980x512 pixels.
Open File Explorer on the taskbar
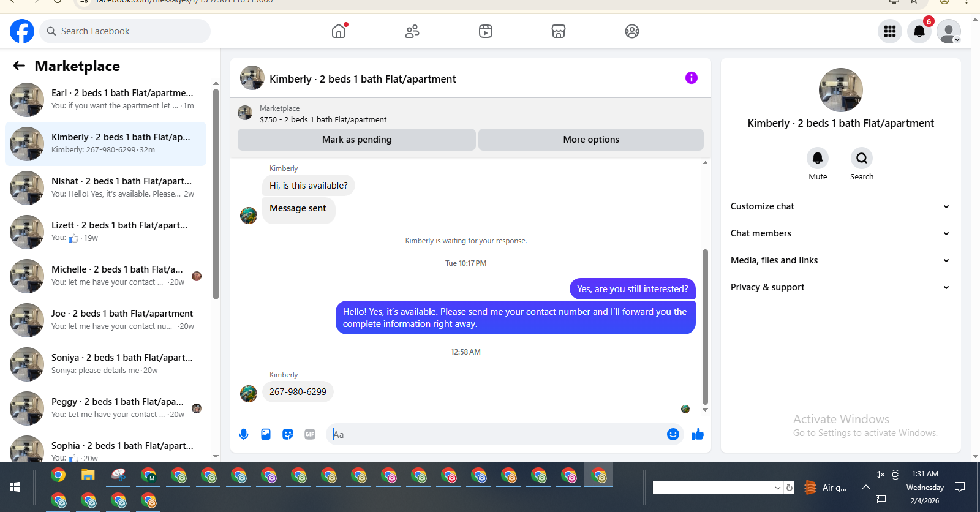point(88,475)
